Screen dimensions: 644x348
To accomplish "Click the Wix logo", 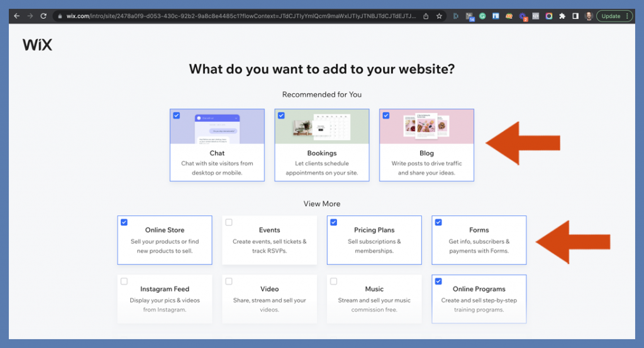I will (x=37, y=45).
